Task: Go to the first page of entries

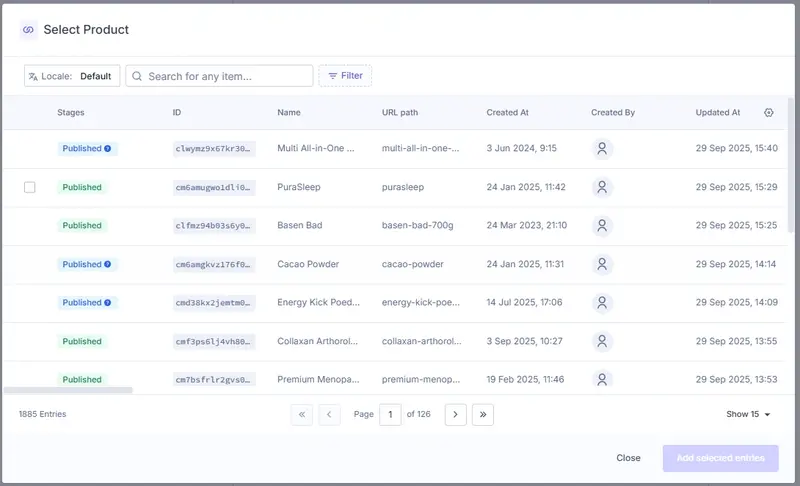Action: coord(302,415)
